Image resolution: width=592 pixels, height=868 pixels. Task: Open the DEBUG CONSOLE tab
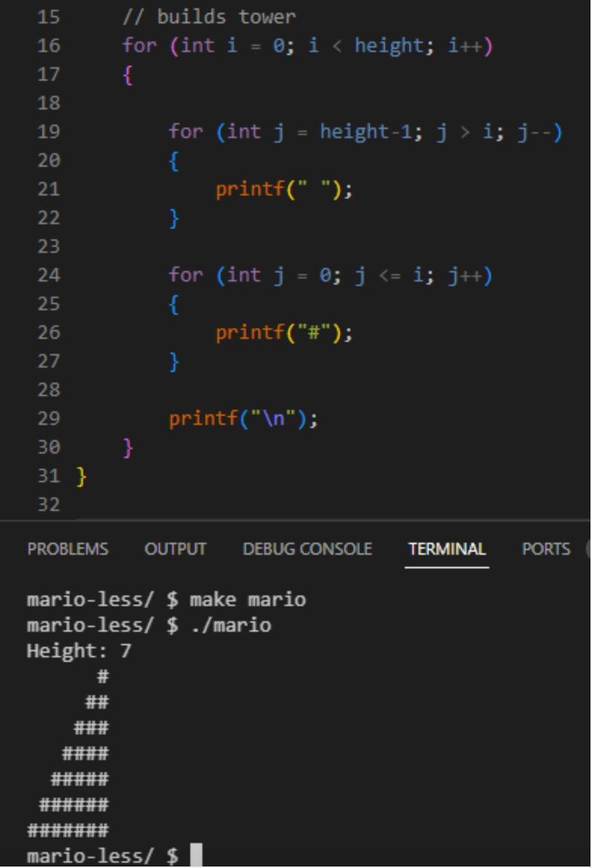pyautogui.click(x=307, y=549)
